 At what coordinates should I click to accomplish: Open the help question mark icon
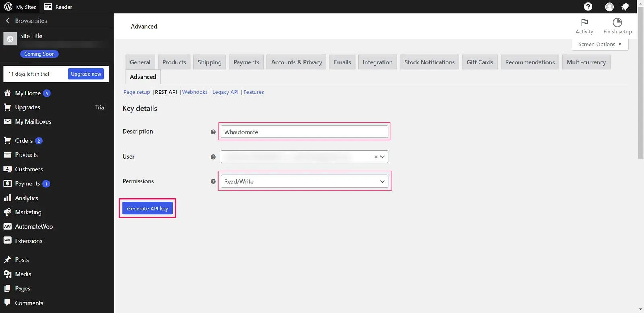point(588,7)
